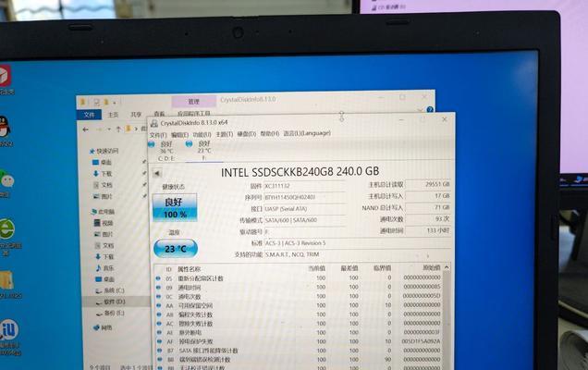Image resolution: width=588 pixels, height=370 pixels.
Task: Click the 临界值 column header
Action: click(382, 268)
